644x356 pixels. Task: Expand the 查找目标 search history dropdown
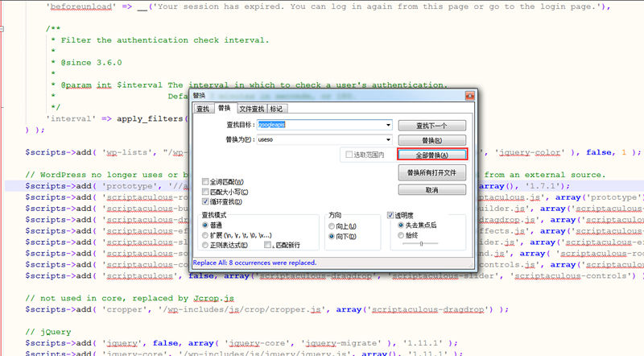point(388,125)
